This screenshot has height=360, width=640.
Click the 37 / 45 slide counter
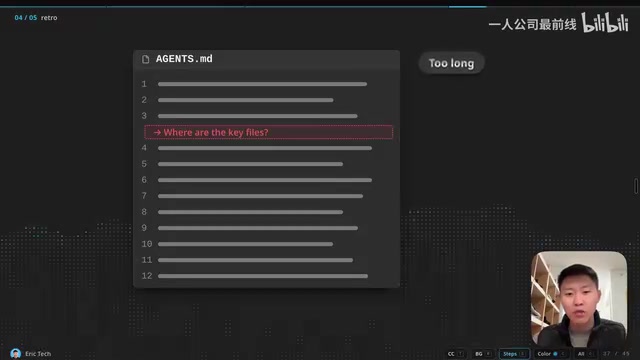[x=616, y=354]
